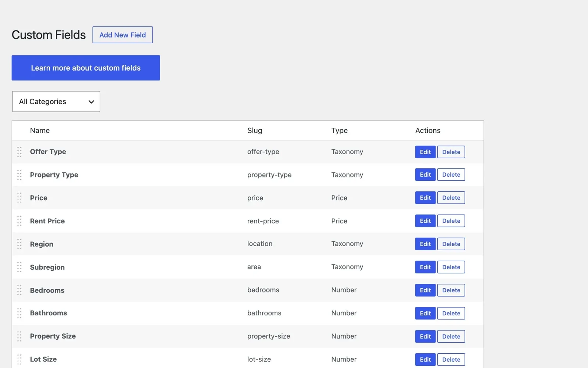Open Learn more about custom fields
This screenshot has height=368, width=588.
[x=86, y=68]
